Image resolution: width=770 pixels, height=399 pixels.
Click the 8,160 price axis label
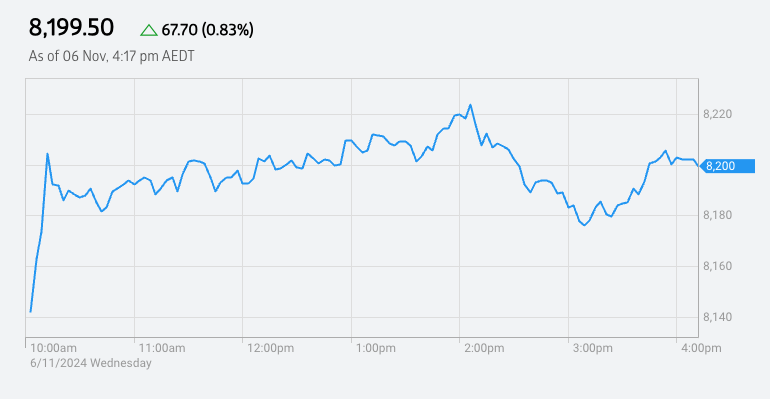click(717, 266)
